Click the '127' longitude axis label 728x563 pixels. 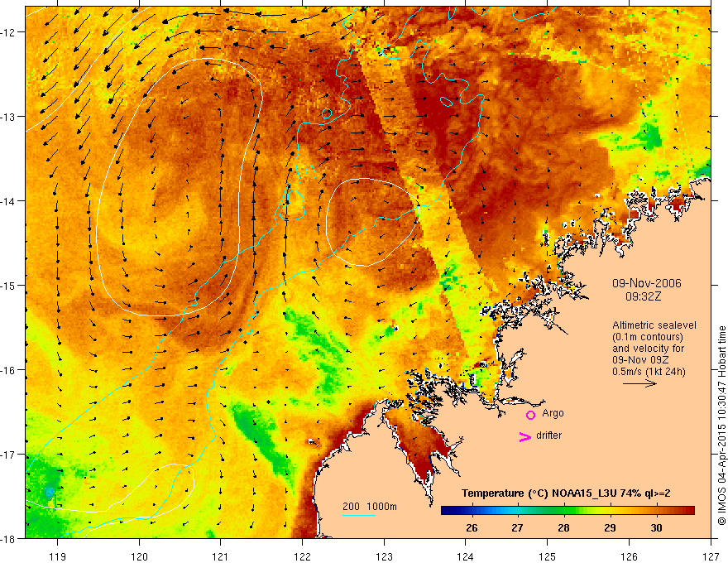[711, 556]
